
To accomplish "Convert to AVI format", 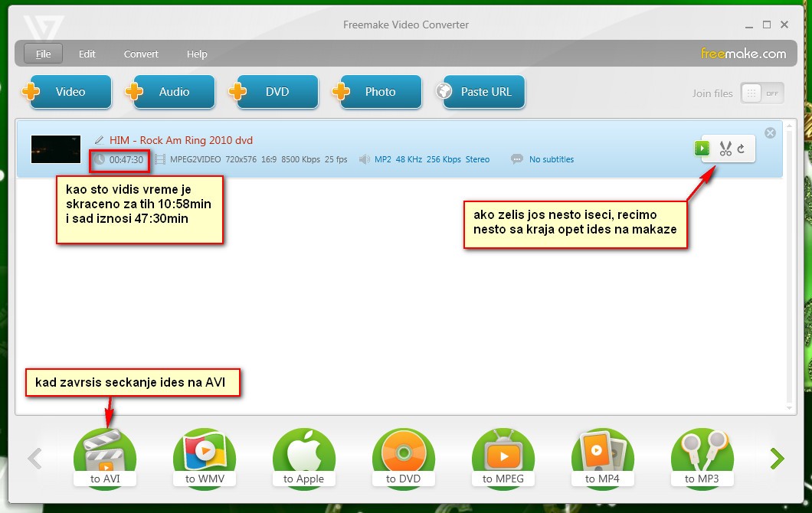I will 105,458.
